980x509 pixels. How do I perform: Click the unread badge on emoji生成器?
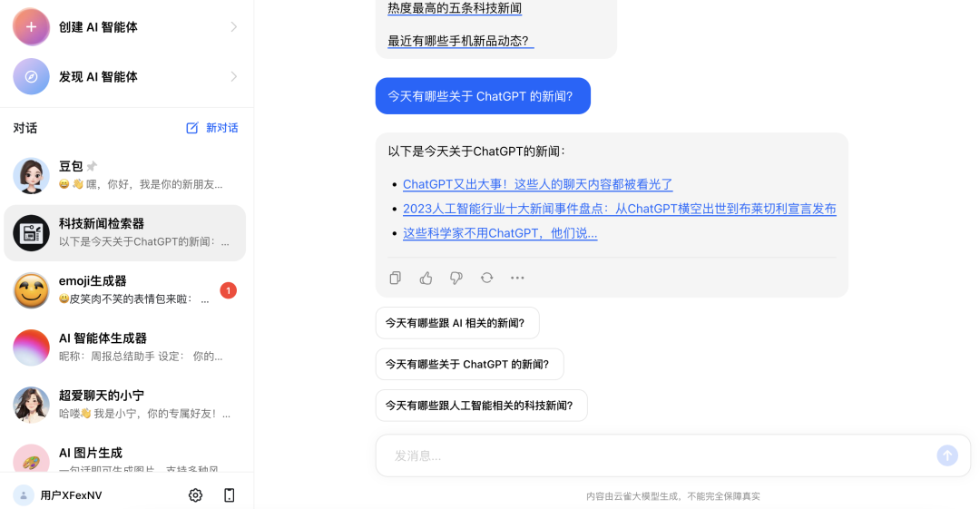click(x=228, y=290)
